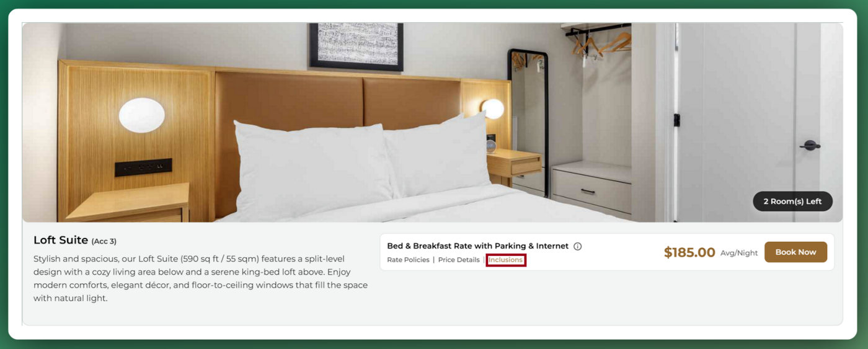This screenshot has height=349, width=868.
Task: Click the framed artwork above the headboard
Action: tap(356, 46)
